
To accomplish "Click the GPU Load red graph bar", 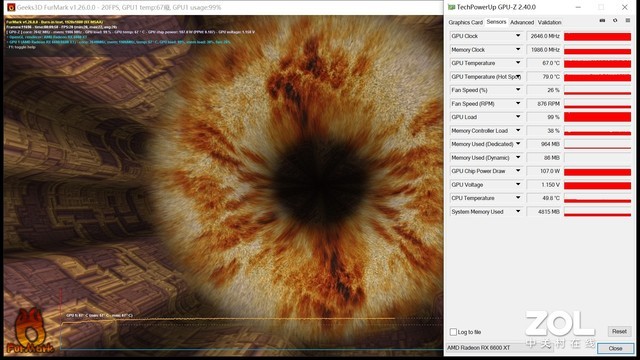I will [598, 117].
